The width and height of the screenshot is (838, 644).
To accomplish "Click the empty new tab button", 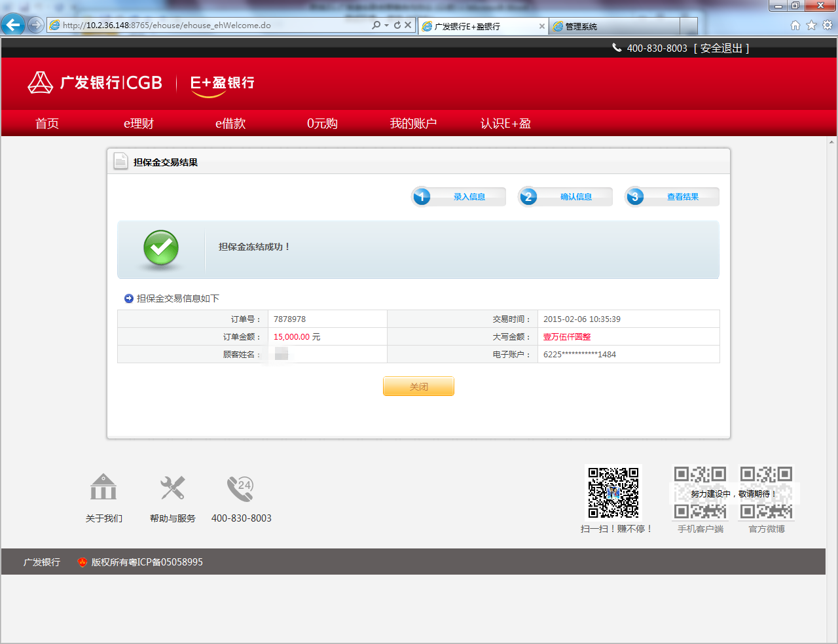I will point(689,26).
